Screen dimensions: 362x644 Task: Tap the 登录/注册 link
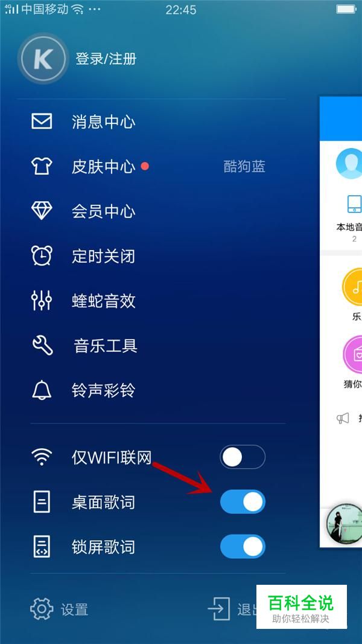[106, 59]
